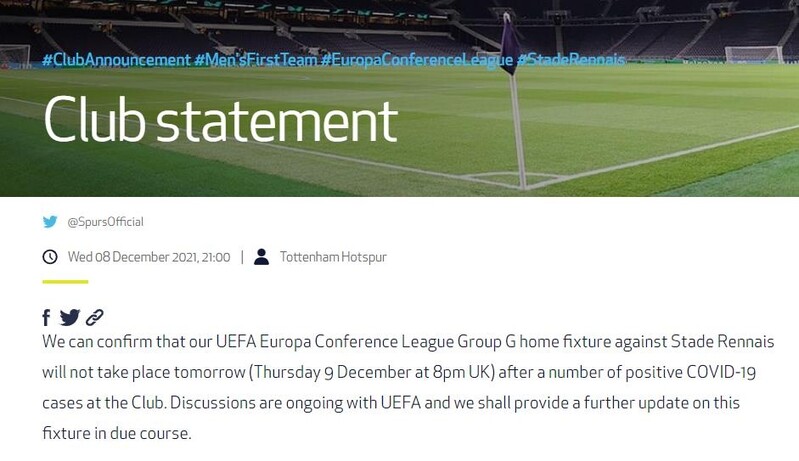Image resolution: width=799 pixels, height=461 pixels.
Task: Click the Wed 08 December 2021 timestamp
Action: (149, 257)
